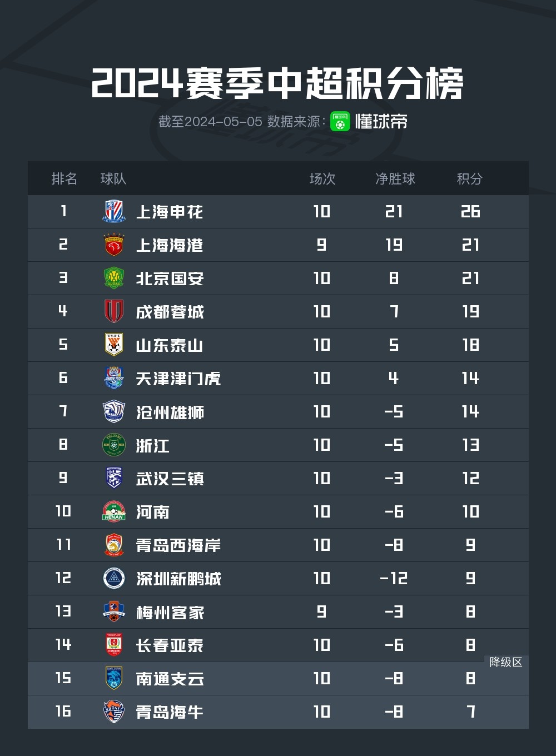Viewport: 556px width, 756px height.
Task: Click the 降级区 relegation zone label
Action: 505,662
